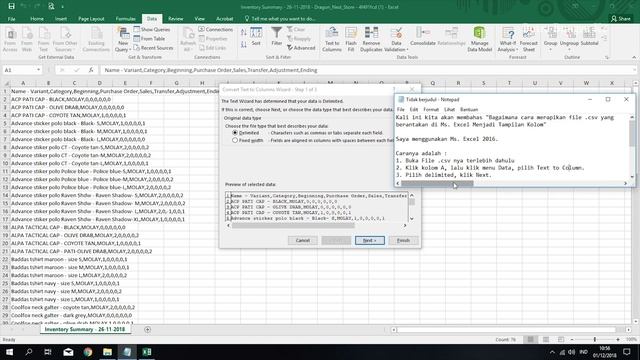Open the View ribbon tab

(x=200, y=19)
